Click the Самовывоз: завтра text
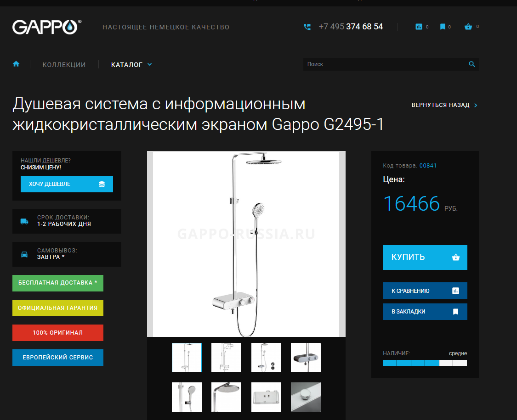The height and width of the screenshot is (420, 517). tap(57, 254)
